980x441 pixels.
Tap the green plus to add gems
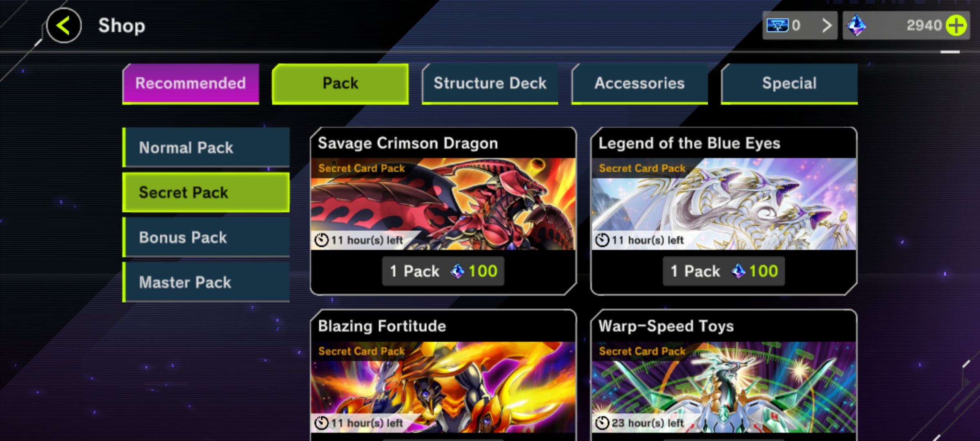(956, 26)
